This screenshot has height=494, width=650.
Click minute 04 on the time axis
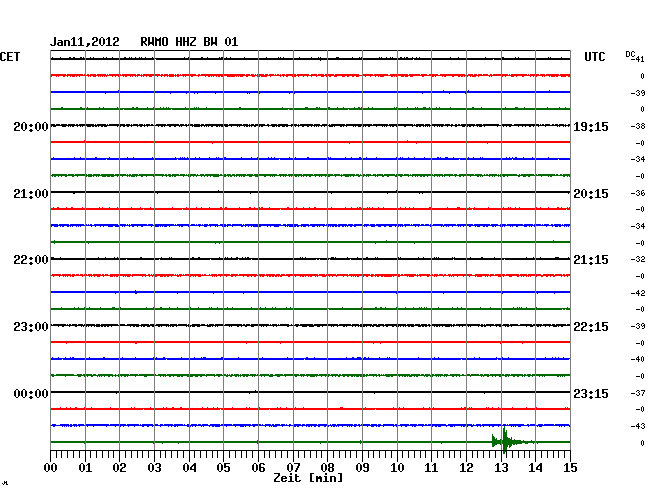click(x=189, y=467)
